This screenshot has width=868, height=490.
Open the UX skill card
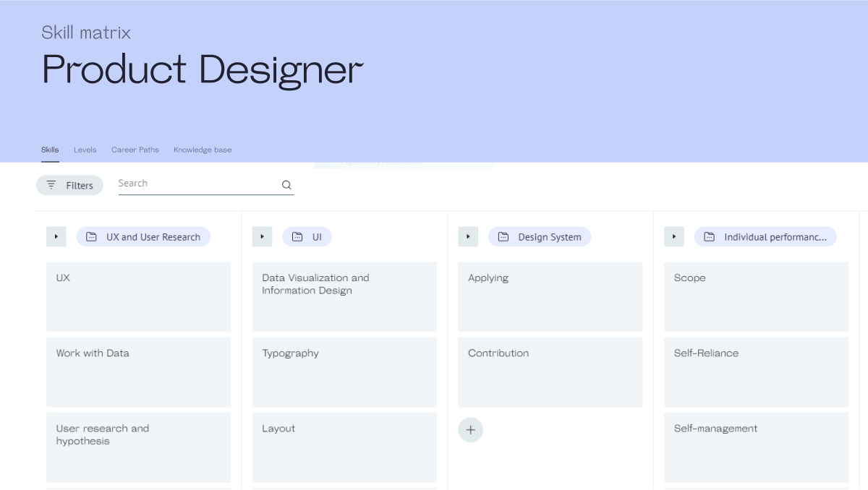click(x=138, y=296)
